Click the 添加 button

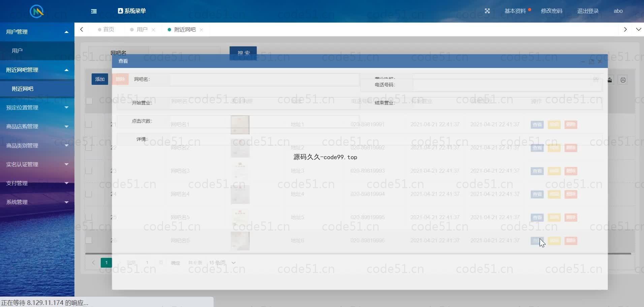(x=100, y=79)
